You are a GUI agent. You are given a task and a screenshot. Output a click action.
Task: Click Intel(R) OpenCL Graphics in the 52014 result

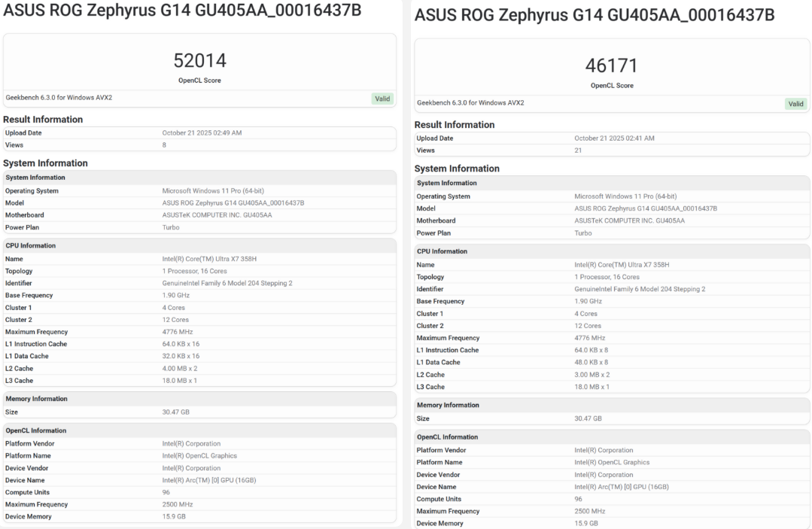tap(199, 456)
